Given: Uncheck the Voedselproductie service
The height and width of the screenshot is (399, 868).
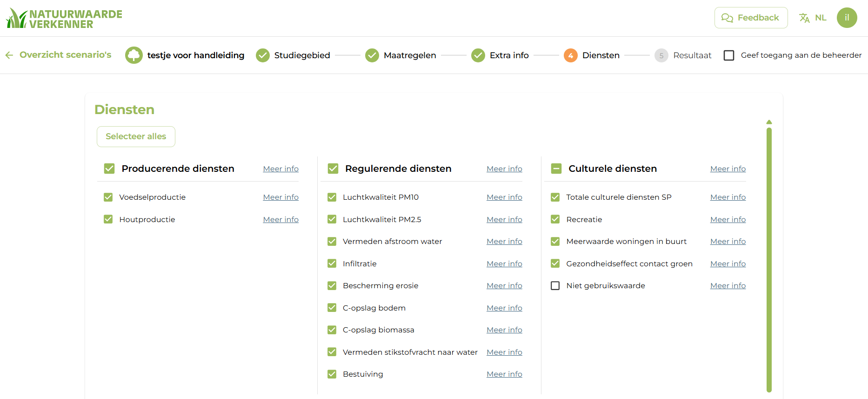Looking at the screenshot, I should pyautogui.click(x=108, y=197).
